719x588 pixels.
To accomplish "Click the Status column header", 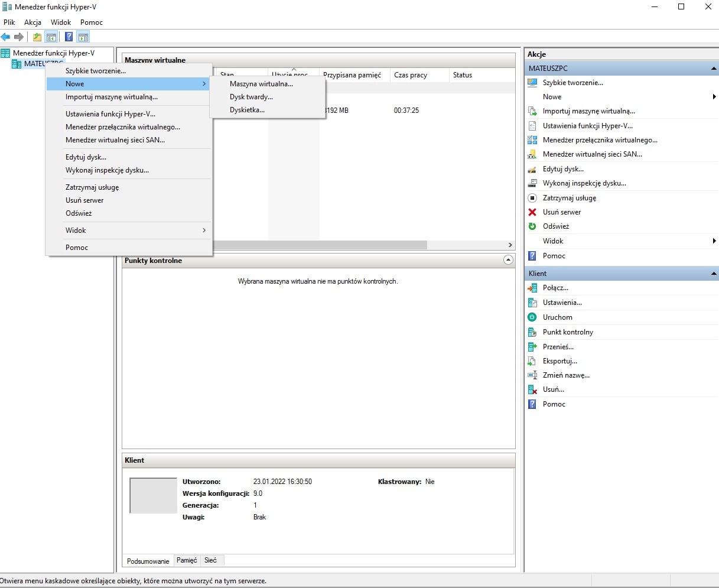I will pos(480,75).
